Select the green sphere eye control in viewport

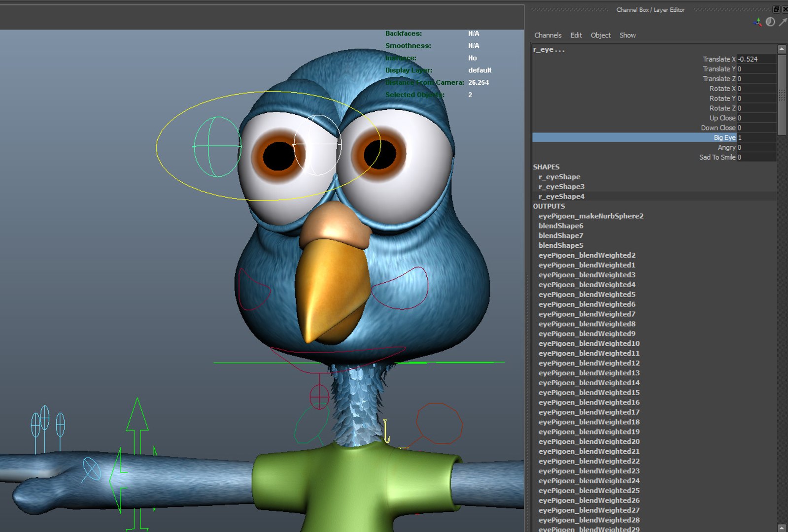coord(217,146)
